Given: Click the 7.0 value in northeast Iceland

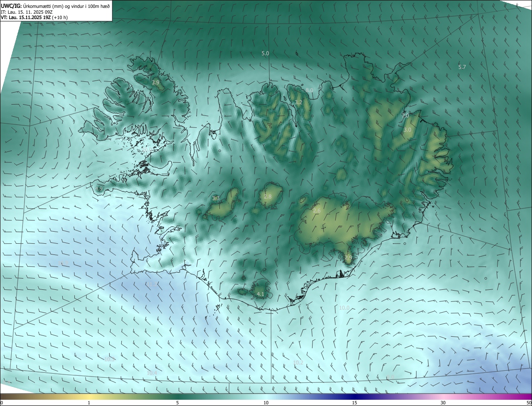Looking at the screenshot, I should click(405, 116).
